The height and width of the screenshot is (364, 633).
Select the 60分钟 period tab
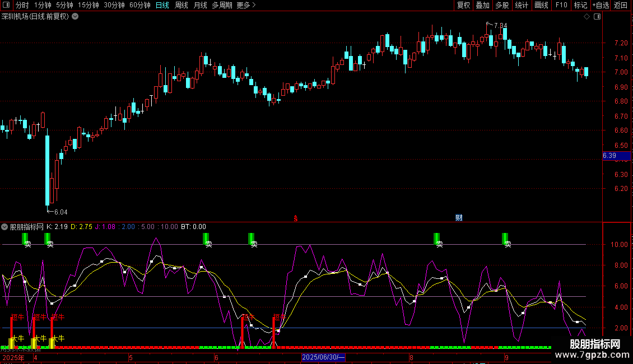(x=139, y=6)
